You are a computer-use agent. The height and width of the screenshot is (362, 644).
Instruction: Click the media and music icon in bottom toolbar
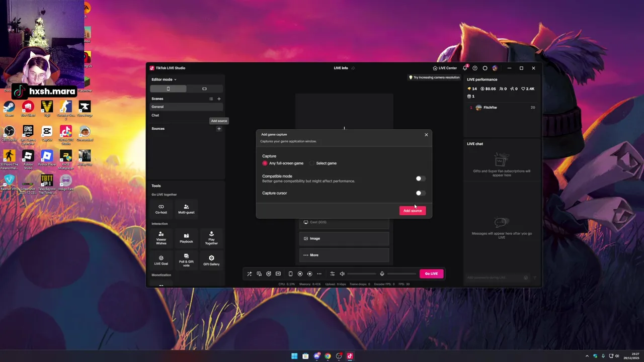(259, 274)
